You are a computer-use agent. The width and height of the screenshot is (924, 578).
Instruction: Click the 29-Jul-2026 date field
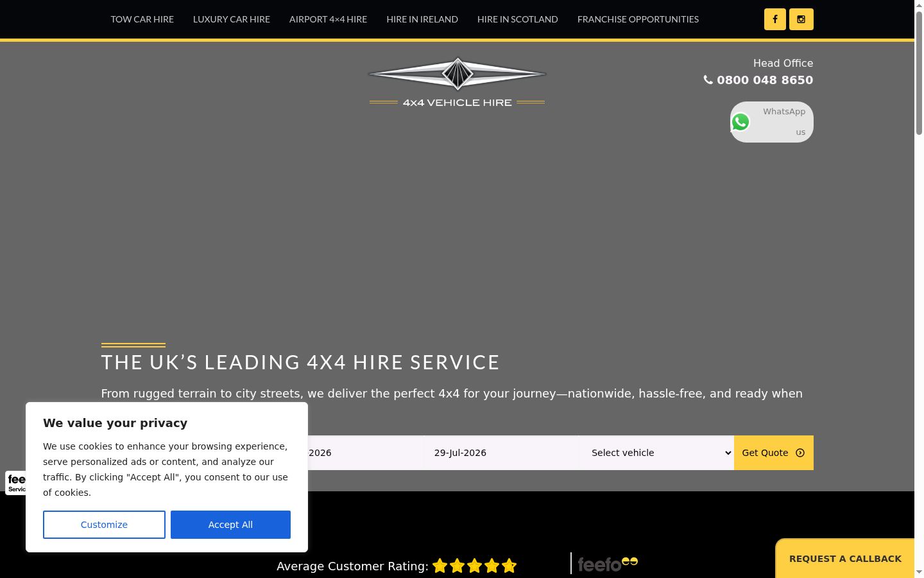pos(501,453)
